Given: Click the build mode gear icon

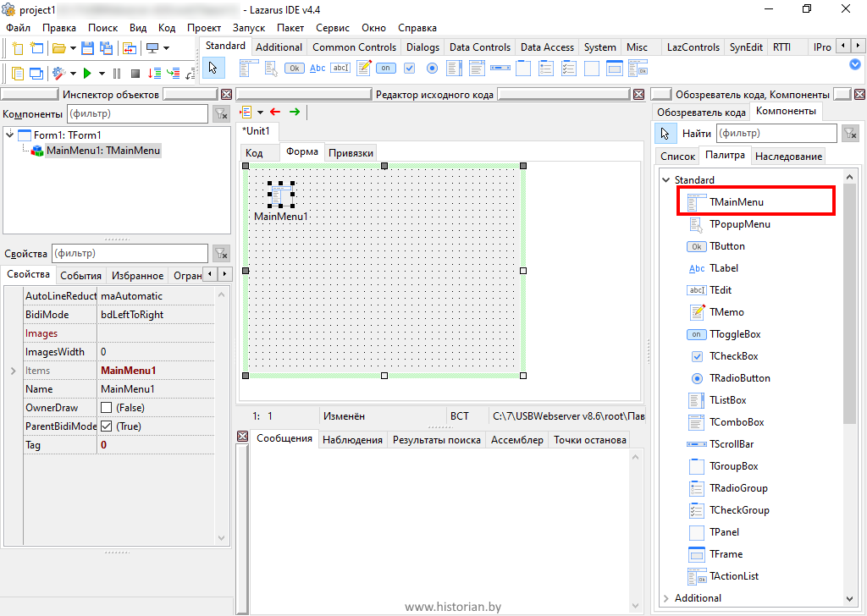Looking at the screenshot, I should (58, 73).
